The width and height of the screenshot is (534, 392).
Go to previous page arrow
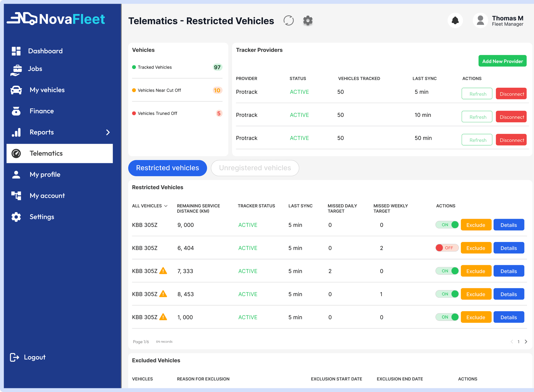click(512, 342)
